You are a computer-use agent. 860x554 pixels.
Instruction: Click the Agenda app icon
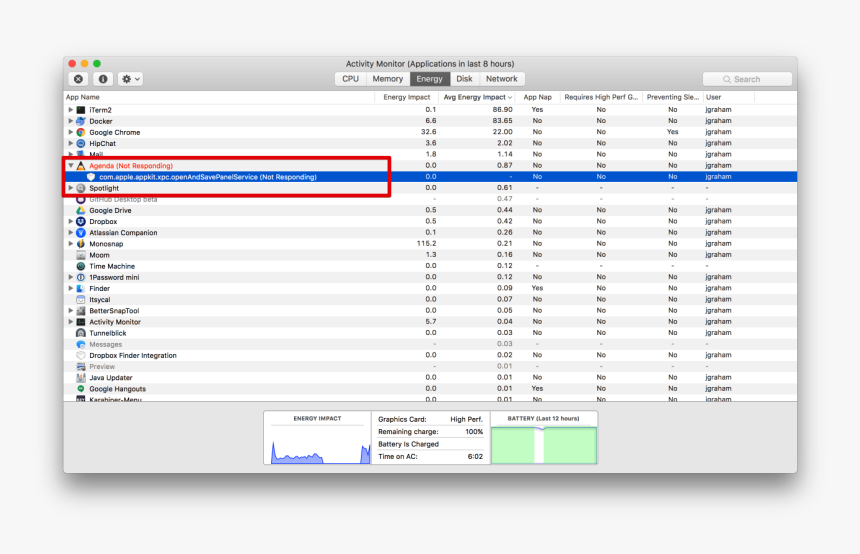coord(81,166)
